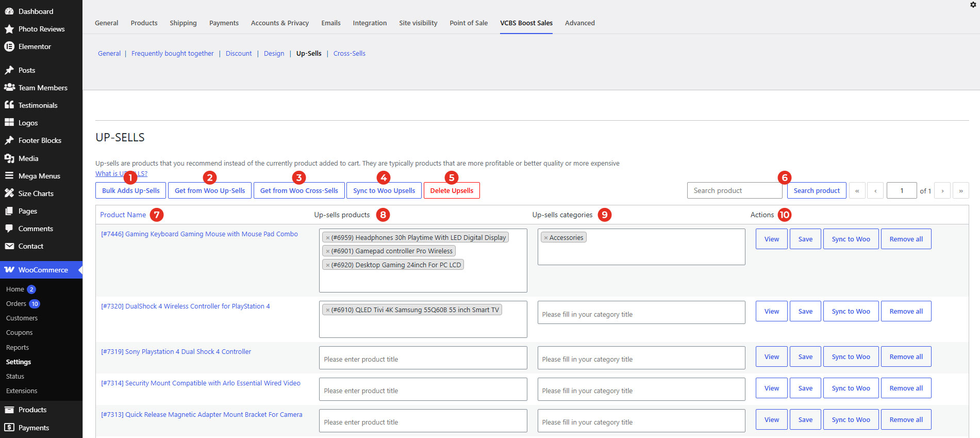The width and height of the screenshot is (980, 438).
Task: Switch to Accounts & Privacy tab
Action: [280, 23]
